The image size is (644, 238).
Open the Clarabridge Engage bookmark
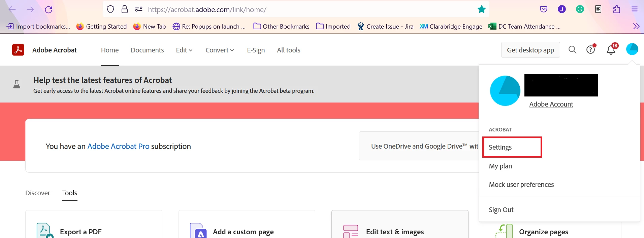(451, 26)
